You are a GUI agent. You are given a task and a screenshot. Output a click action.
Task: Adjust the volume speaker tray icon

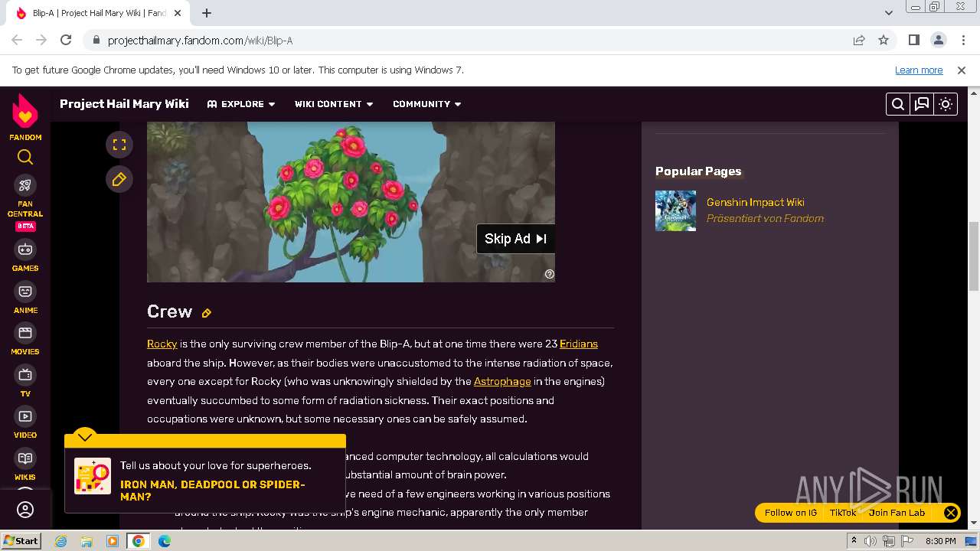pyautogui.click(x=871, y=541)
